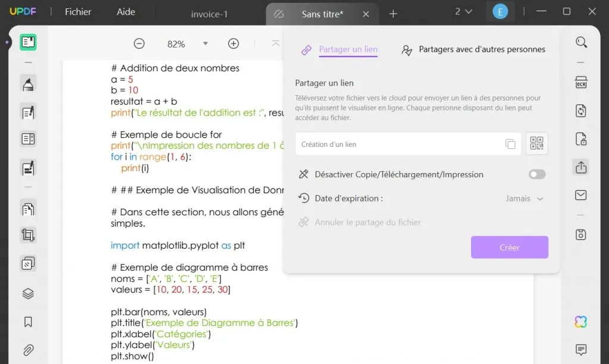The width and height of the screenshot is (609, 364).
Task: Zoom out with the minus button
Action: (139, 43)
